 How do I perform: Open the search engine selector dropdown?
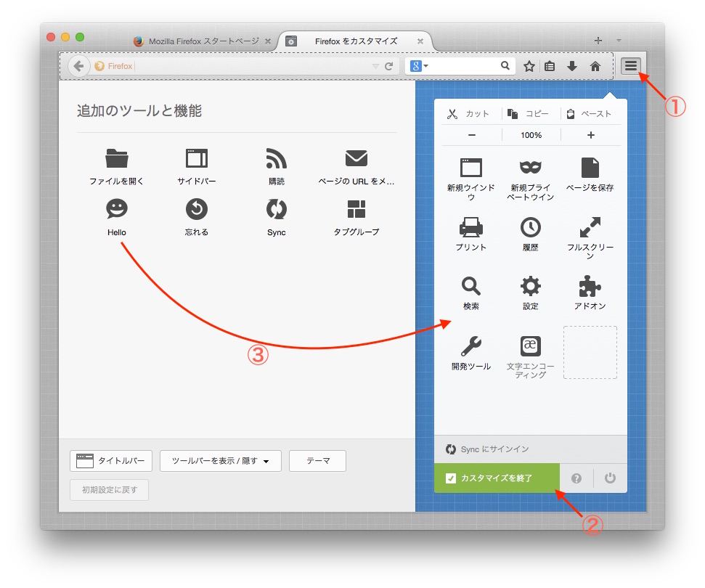coord(419,66)
